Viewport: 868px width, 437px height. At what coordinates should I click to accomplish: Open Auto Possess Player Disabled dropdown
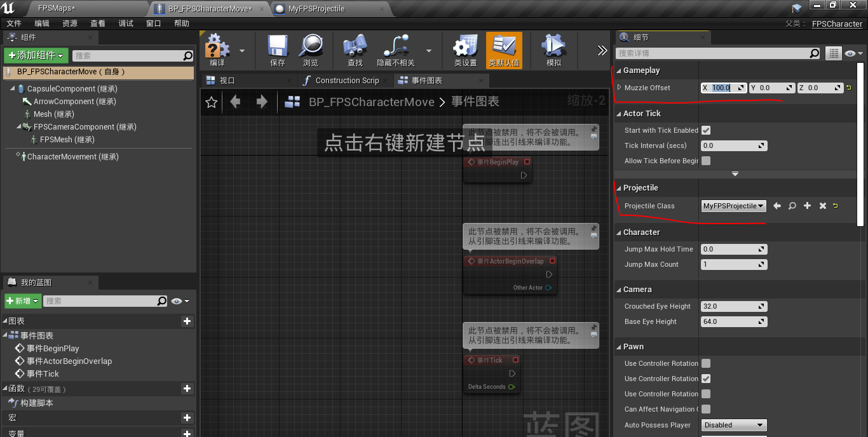734,425
